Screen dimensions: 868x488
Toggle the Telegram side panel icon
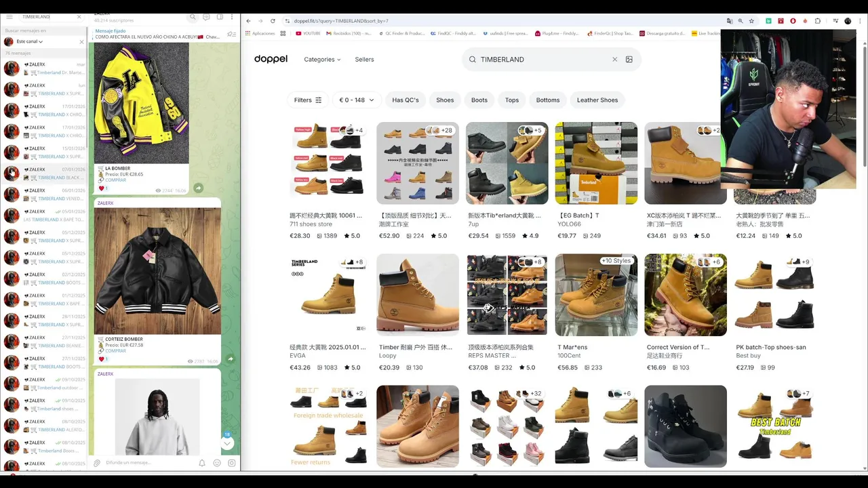tap(219, 17)
